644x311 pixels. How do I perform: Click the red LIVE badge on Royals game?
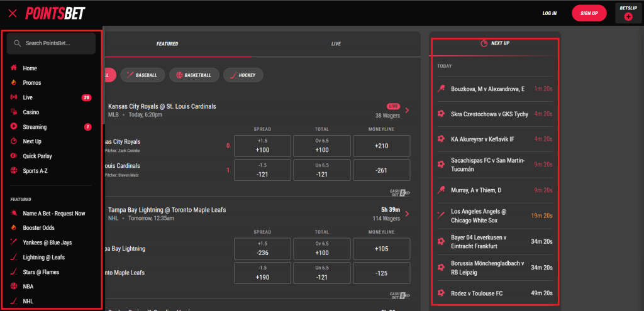pyautogui.click(x=393, y=106)
